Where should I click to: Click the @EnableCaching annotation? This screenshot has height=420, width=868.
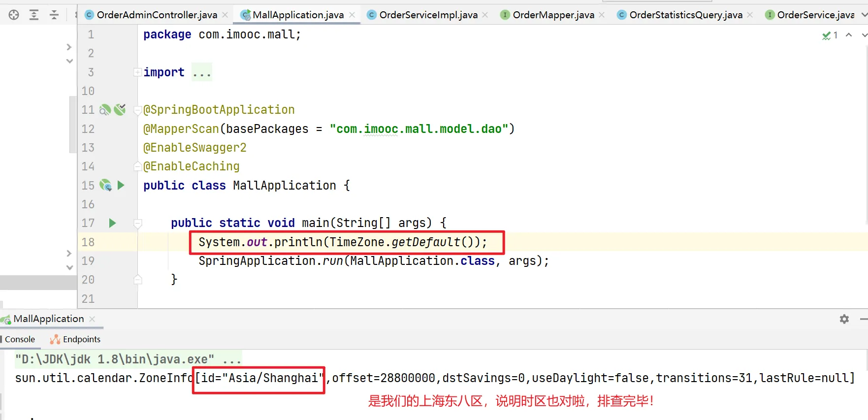(x=192, y=166)
